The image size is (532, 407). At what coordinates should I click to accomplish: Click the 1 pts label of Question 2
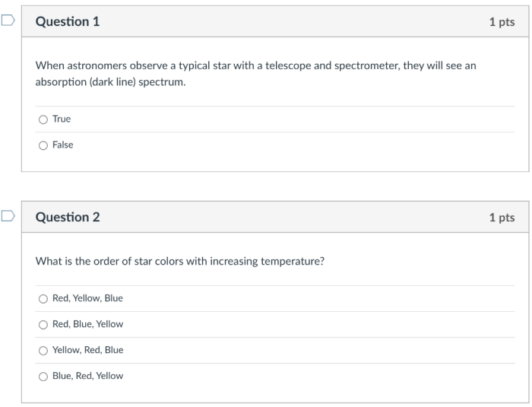(502, 218)
